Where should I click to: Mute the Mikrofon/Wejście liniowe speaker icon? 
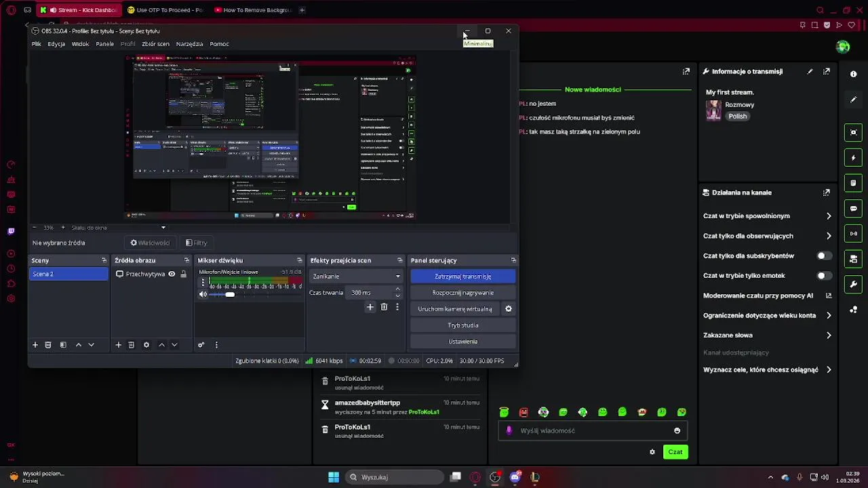tap(203, 294)
